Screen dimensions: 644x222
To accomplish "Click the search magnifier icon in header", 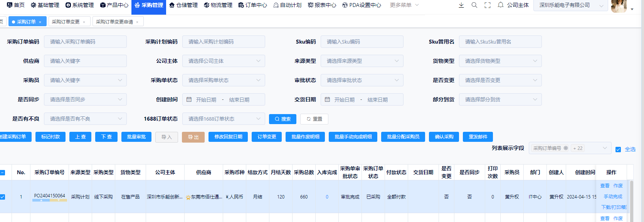I will tap(474, 5).
